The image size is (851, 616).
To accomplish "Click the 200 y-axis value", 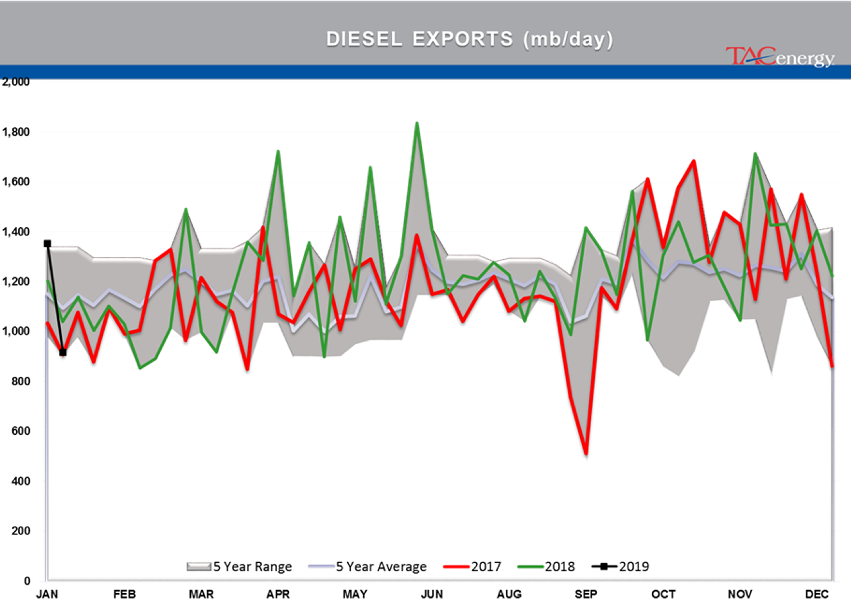I will (21, 531).
